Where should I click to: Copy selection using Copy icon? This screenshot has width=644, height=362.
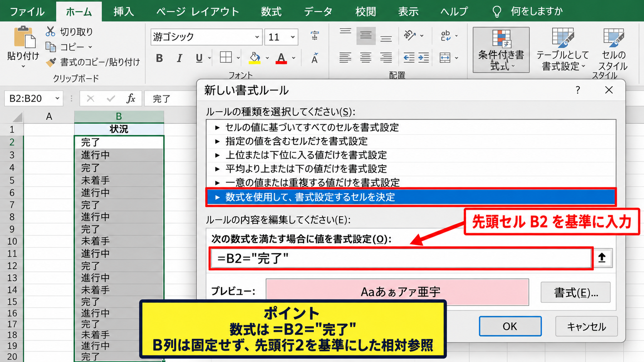click(x=50, y=47)
